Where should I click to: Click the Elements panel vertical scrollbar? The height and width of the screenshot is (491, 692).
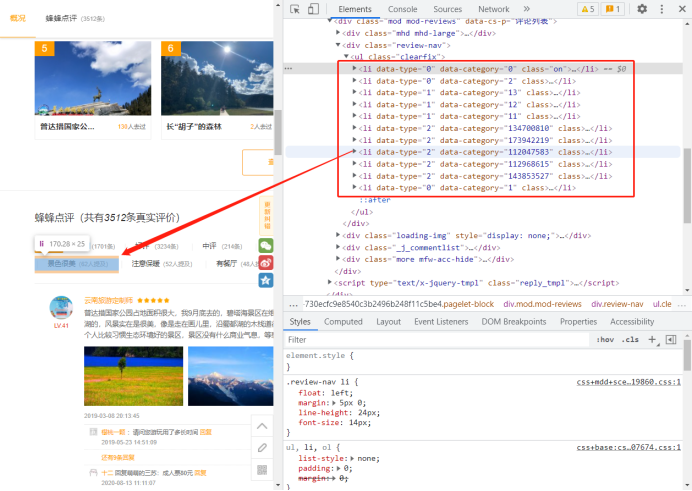coord(687,185)
